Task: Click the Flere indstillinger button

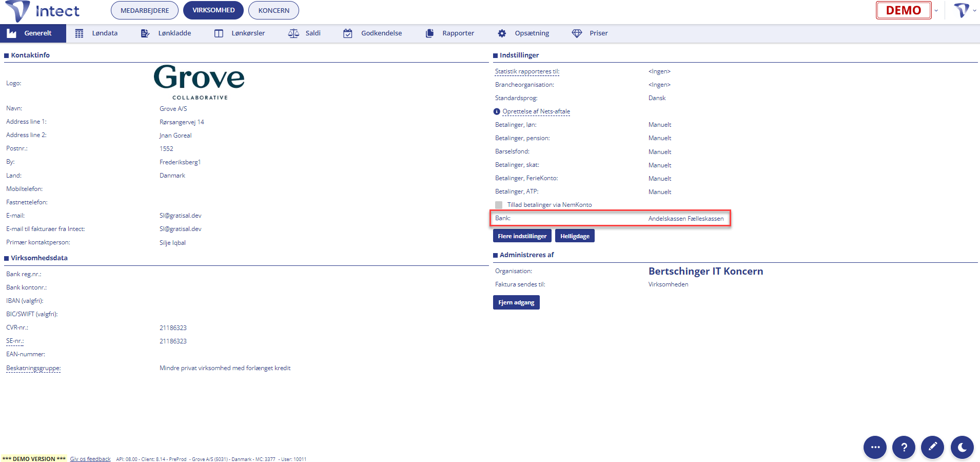Action: click(522, 236)
